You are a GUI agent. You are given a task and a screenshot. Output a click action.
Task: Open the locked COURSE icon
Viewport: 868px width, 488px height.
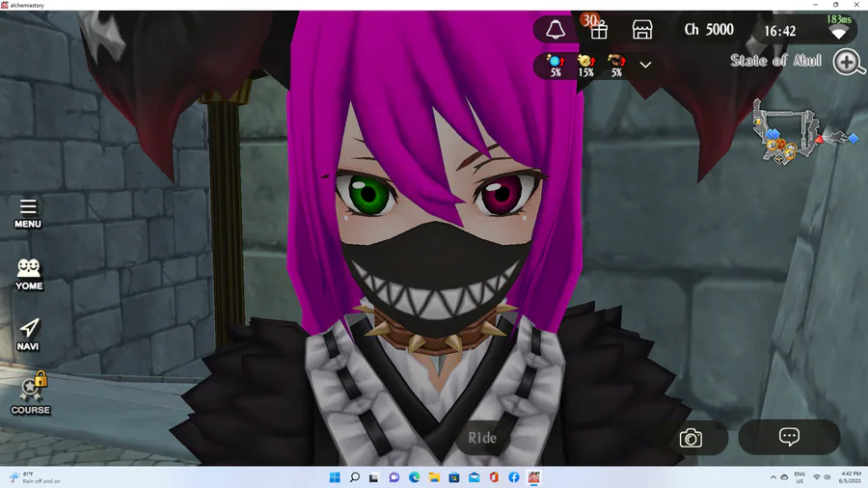(31, 393)
